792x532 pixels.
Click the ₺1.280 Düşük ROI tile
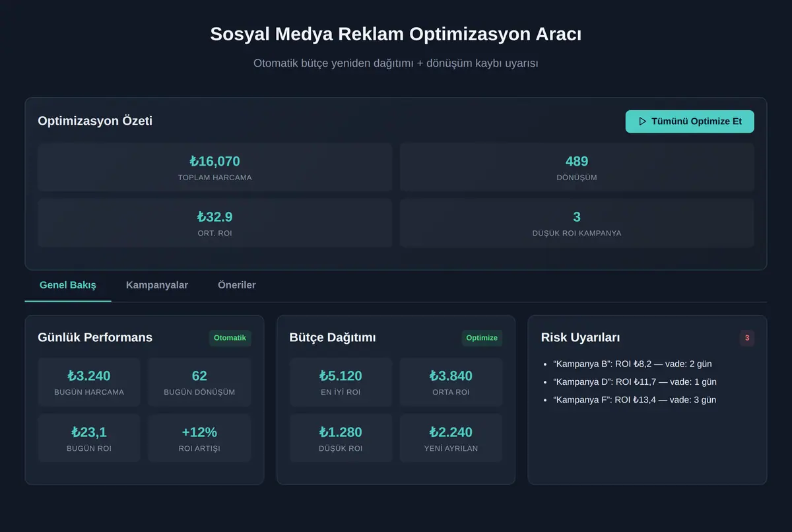tap(341, 438)
